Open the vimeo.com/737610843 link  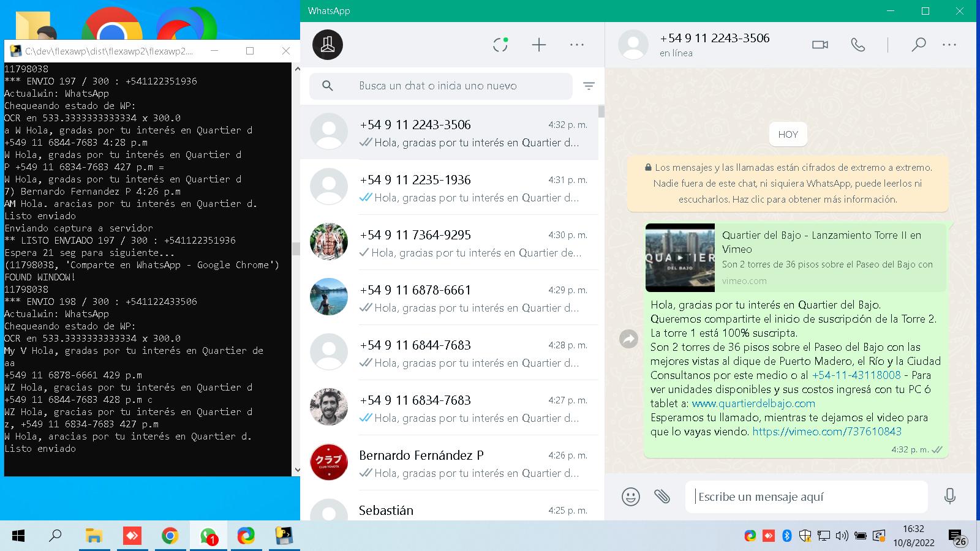(x=827, y=432)
